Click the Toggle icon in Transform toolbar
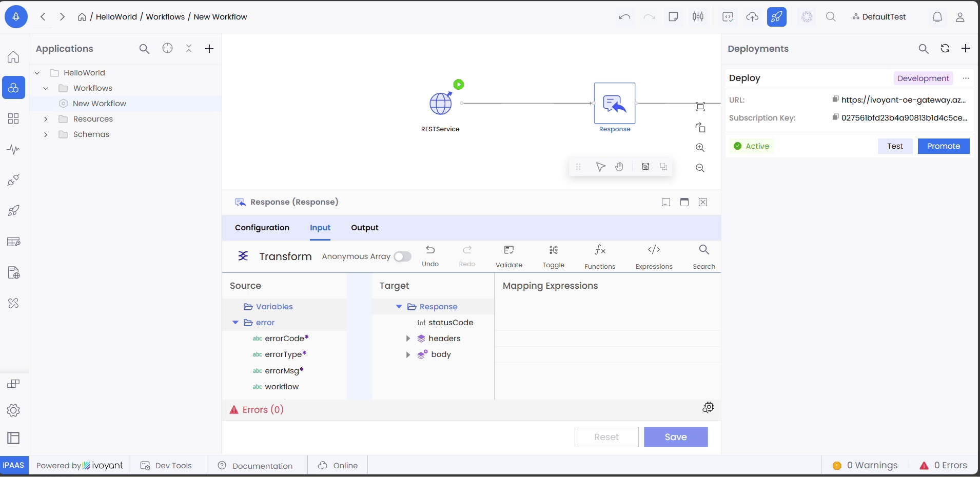Viewport: 980px width, 477px height. 553,250
